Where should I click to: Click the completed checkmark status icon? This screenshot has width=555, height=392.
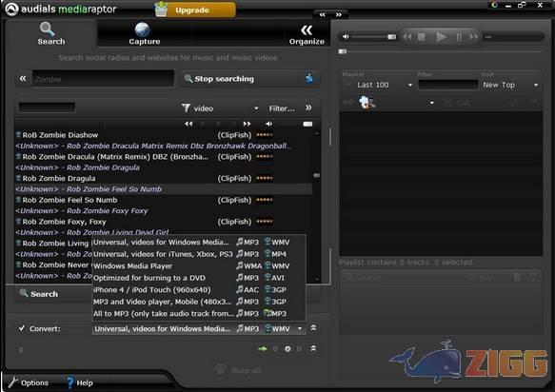coord(287,349)
